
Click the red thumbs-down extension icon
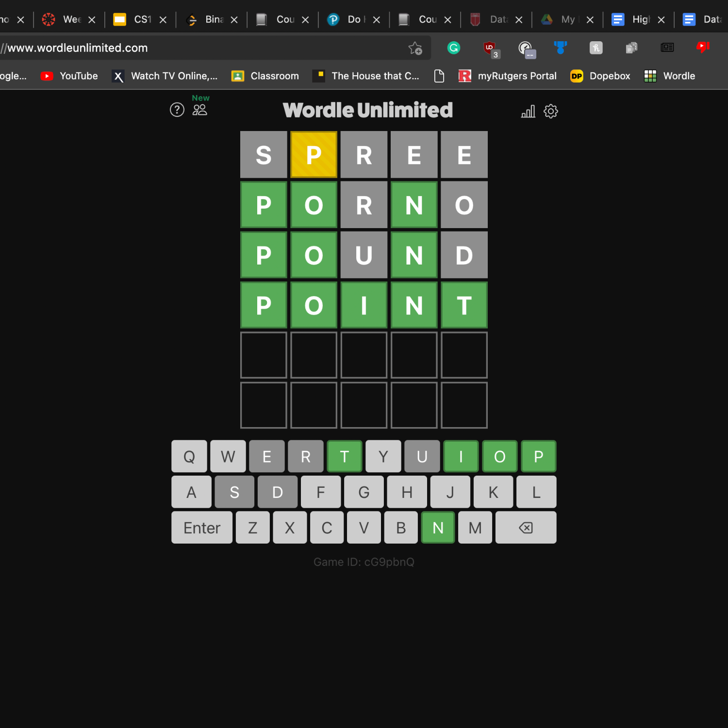[702, 47]
